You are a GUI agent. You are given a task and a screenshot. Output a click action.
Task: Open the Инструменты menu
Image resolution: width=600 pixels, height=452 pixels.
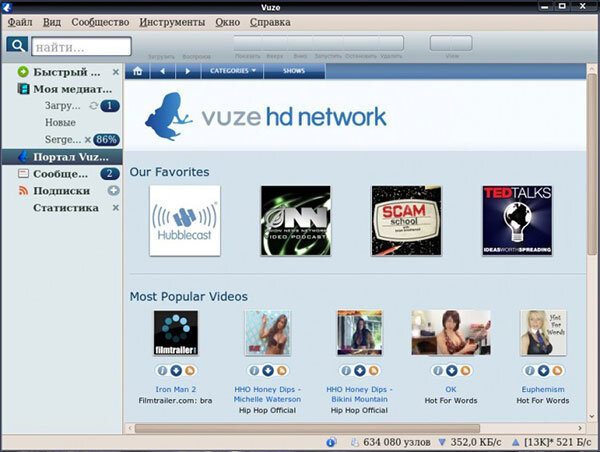pyautogui.click(x=172, y=22)
